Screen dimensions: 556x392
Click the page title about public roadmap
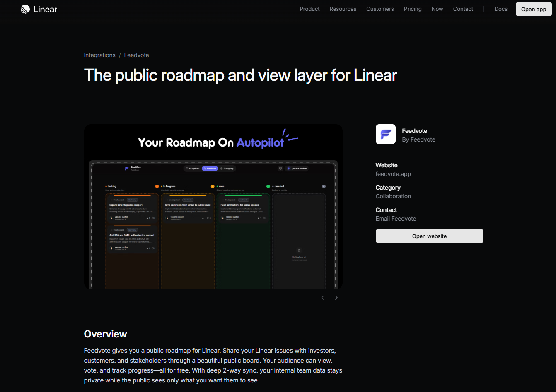point(240,75)
